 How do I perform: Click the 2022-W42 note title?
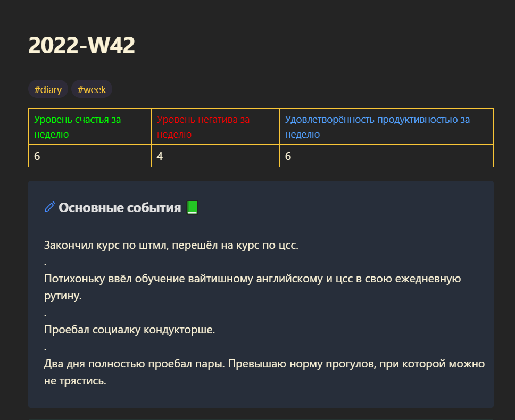click(x=81, y=45)
